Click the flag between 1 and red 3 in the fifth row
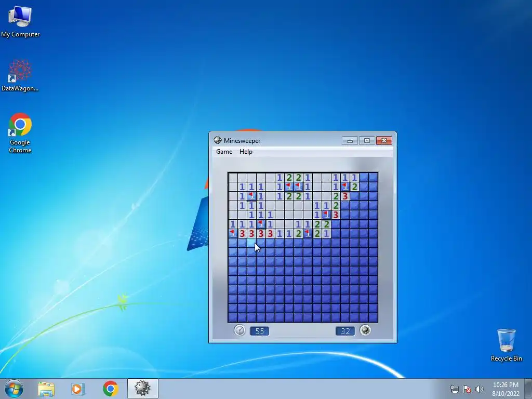532x399 pixels. click(326, 215)
